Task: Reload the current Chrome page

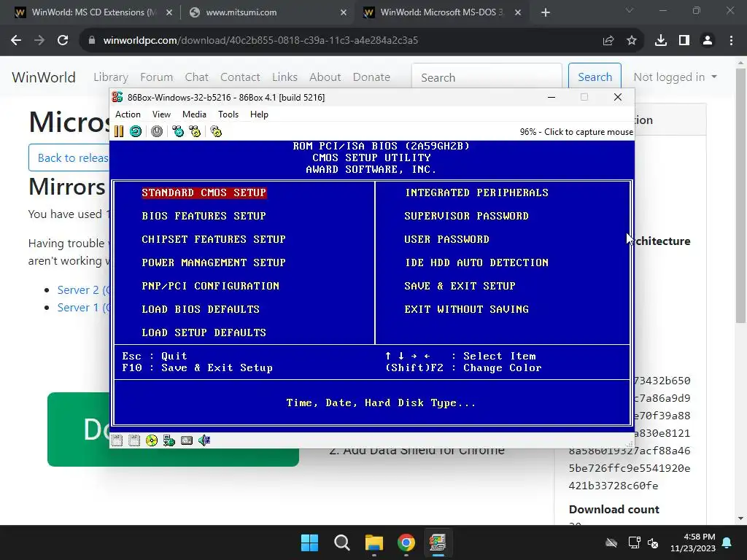Action: click(x=63, y=41)
